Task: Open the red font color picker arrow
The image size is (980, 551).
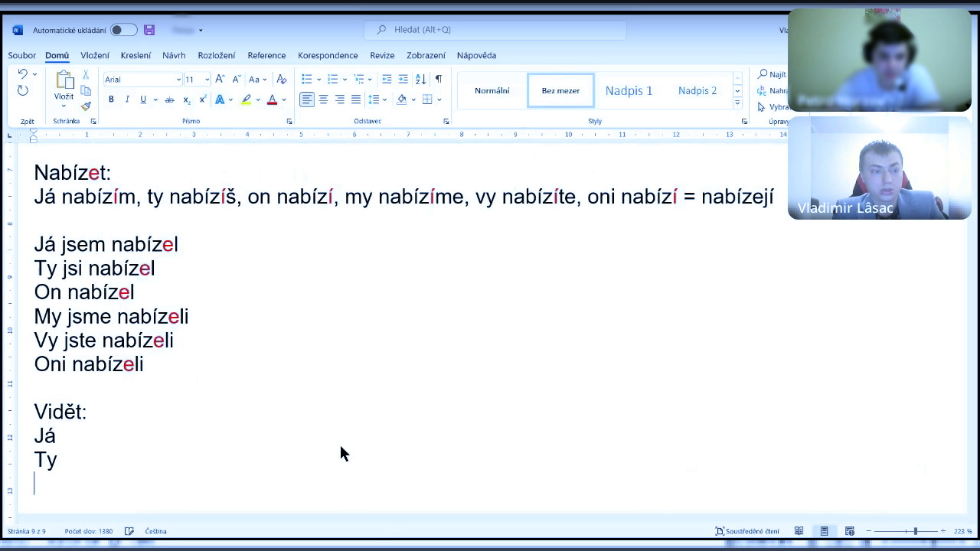Action: [283, 99]
